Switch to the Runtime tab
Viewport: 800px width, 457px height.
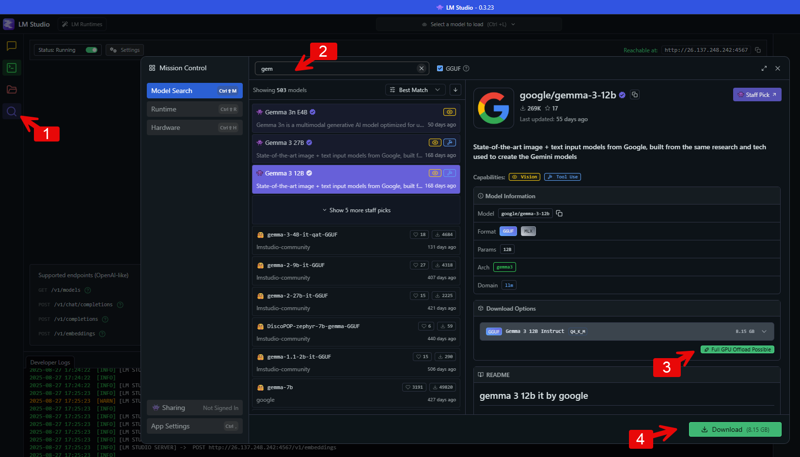(194, 109)
